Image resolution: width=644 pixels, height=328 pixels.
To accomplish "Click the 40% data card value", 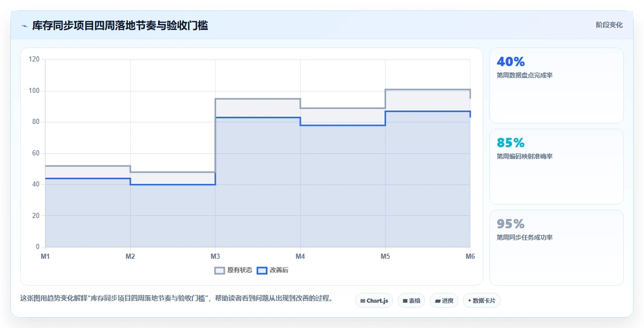I will (511, 62).
